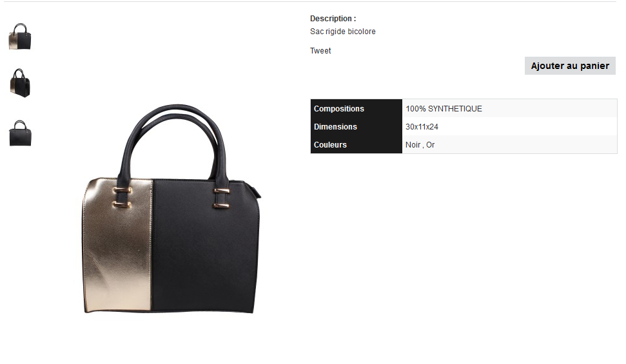Click the black panel of the large bag image

(204, 245)
